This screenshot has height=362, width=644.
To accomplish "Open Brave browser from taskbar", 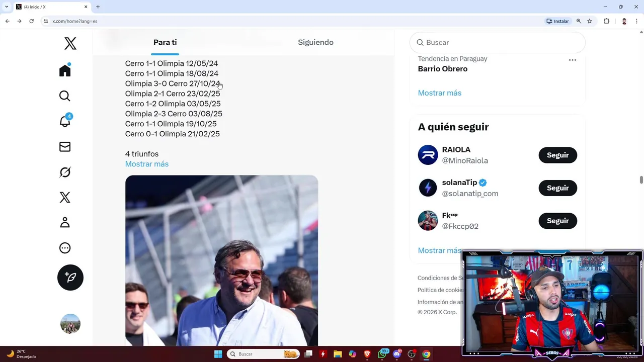I will 367,354.
